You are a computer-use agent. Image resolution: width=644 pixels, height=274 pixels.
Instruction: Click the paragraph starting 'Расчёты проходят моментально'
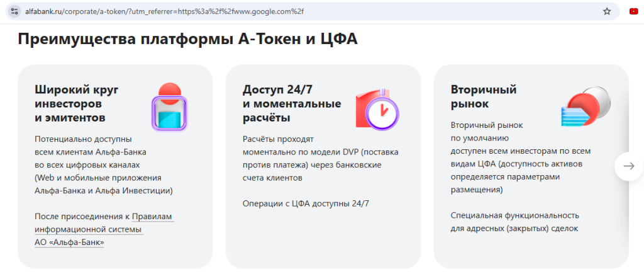pyautogui.click(x=321, y=158)
